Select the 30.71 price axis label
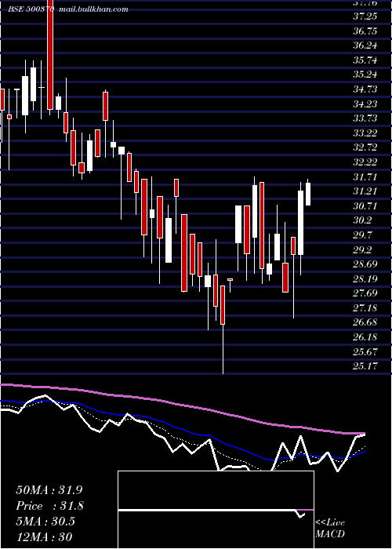 pos(365,205)
